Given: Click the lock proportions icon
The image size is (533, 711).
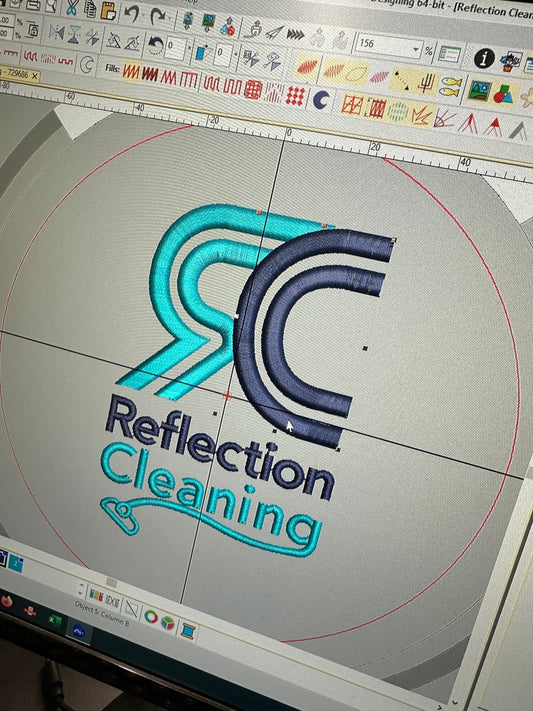Looking at the screenshot, I should tap(33, 30).
